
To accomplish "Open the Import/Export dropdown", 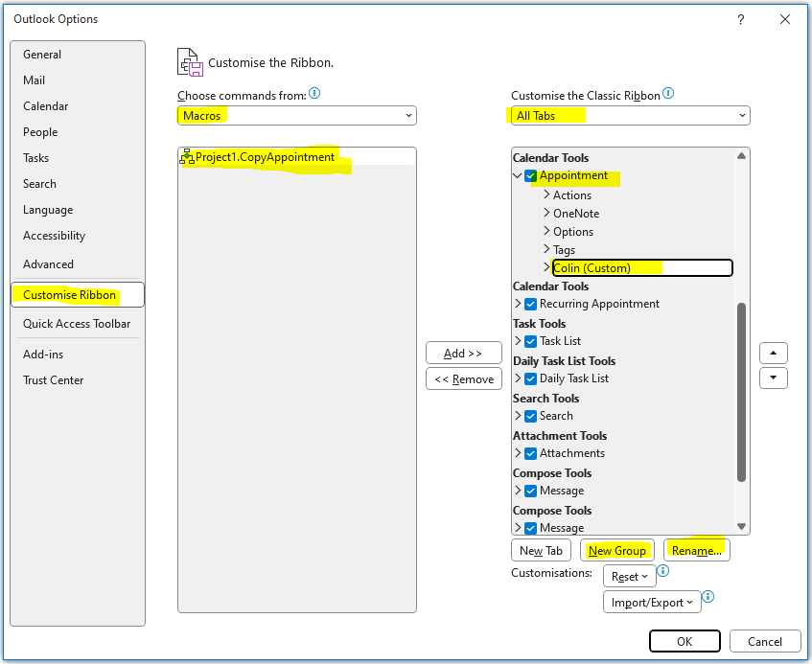I will pos(652,603).
